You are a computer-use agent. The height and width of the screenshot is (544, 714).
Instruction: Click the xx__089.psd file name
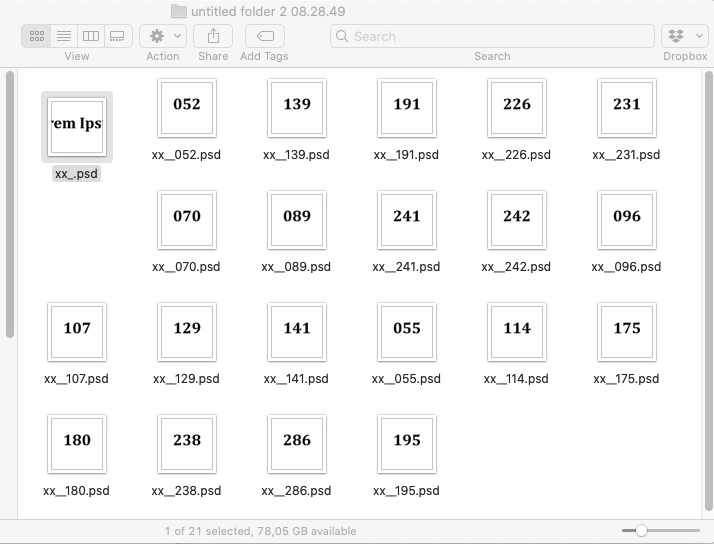[x=296, y=267]
